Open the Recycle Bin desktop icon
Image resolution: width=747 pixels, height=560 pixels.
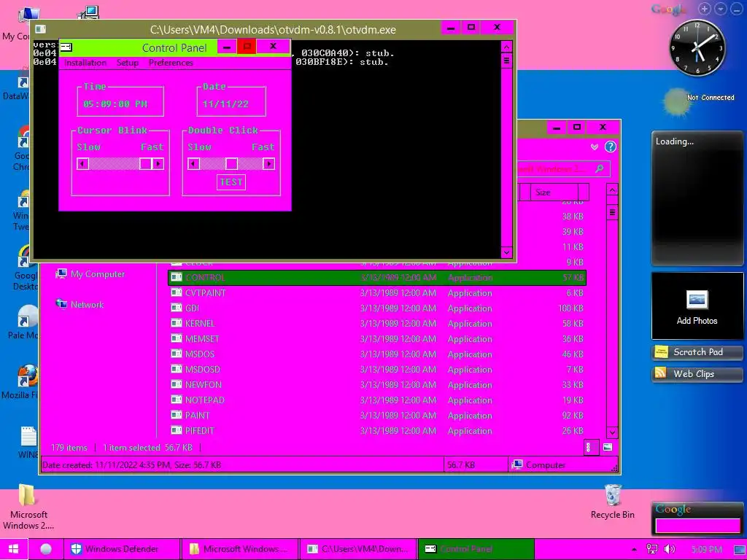(613, 502)
